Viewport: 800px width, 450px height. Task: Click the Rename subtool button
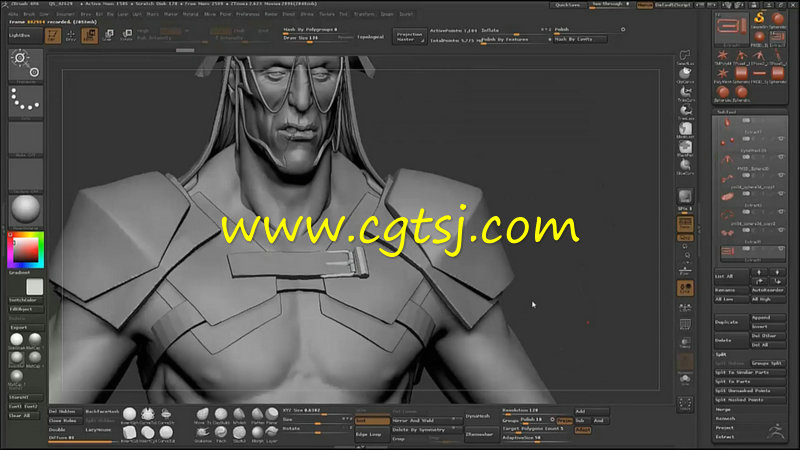731,290
